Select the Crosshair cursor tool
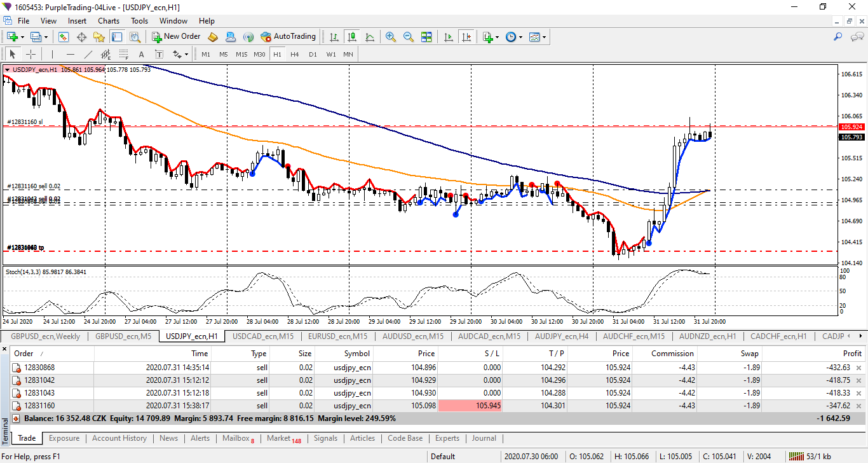The width and height of the screenshot is (868, 463). (31, 54)
